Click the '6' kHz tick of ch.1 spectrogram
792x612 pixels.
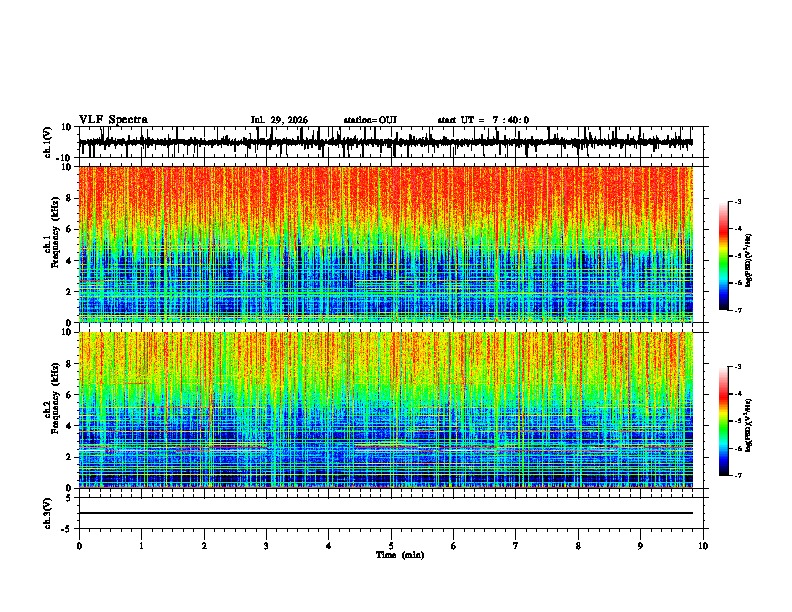tap(69, 229)
